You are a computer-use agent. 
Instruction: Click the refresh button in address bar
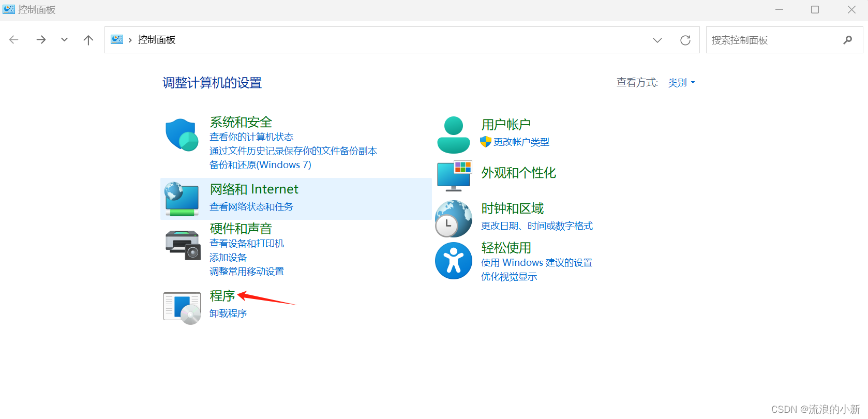[685, 40]
